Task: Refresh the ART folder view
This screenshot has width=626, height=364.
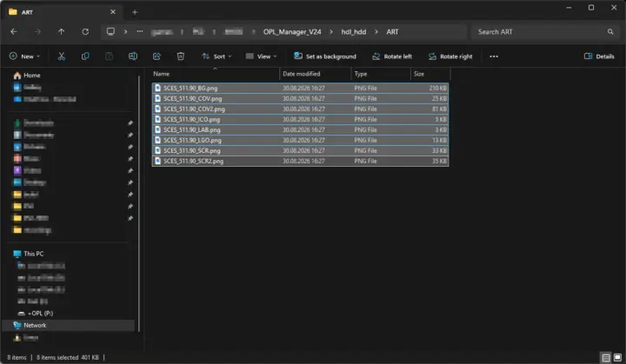Action: click(85, 31)
